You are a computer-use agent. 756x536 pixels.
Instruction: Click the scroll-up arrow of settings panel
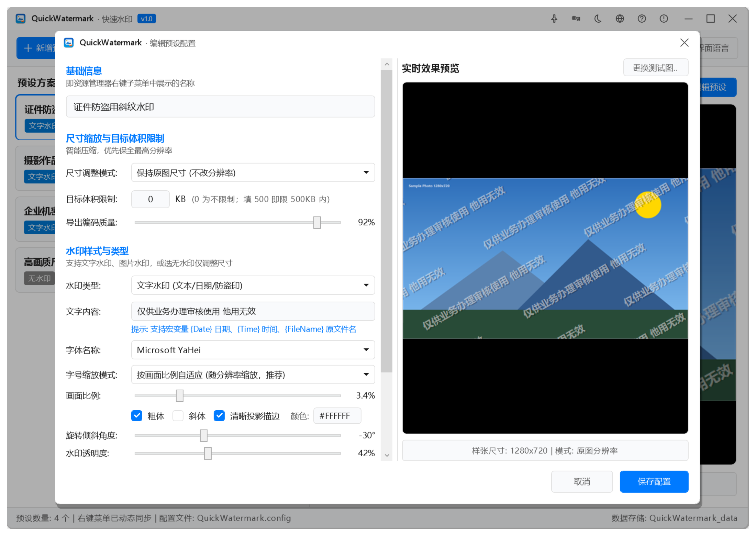[387, 64]
